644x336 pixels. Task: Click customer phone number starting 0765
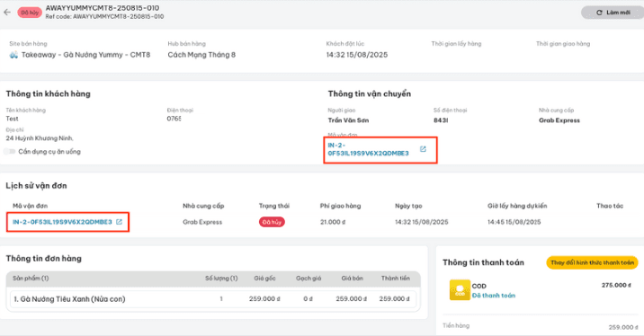point(174,119)
